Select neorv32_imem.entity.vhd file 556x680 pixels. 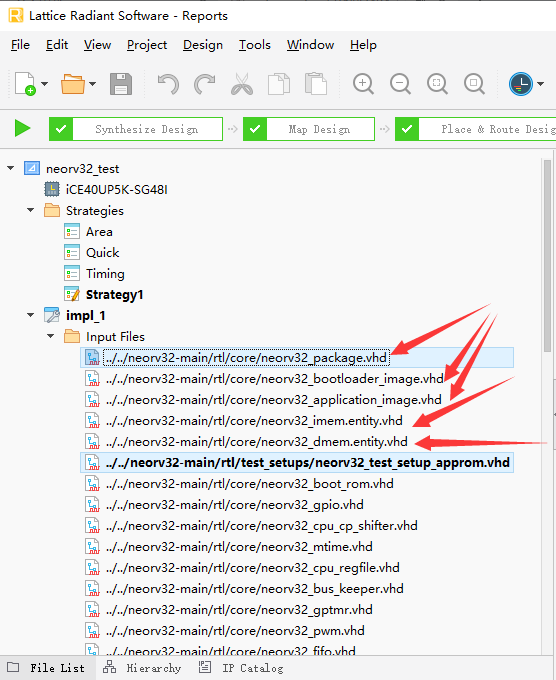coord(254,421)
